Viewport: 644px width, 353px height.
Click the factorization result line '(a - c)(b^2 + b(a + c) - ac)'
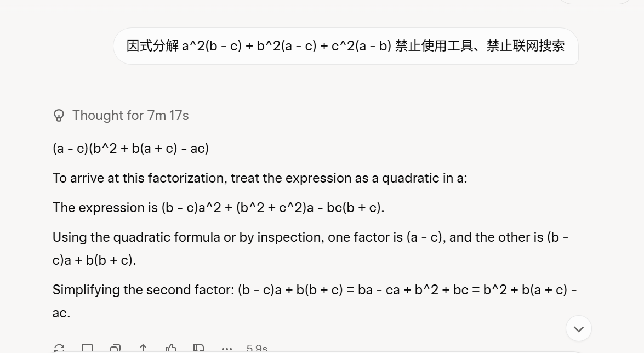tap(130, 149)
